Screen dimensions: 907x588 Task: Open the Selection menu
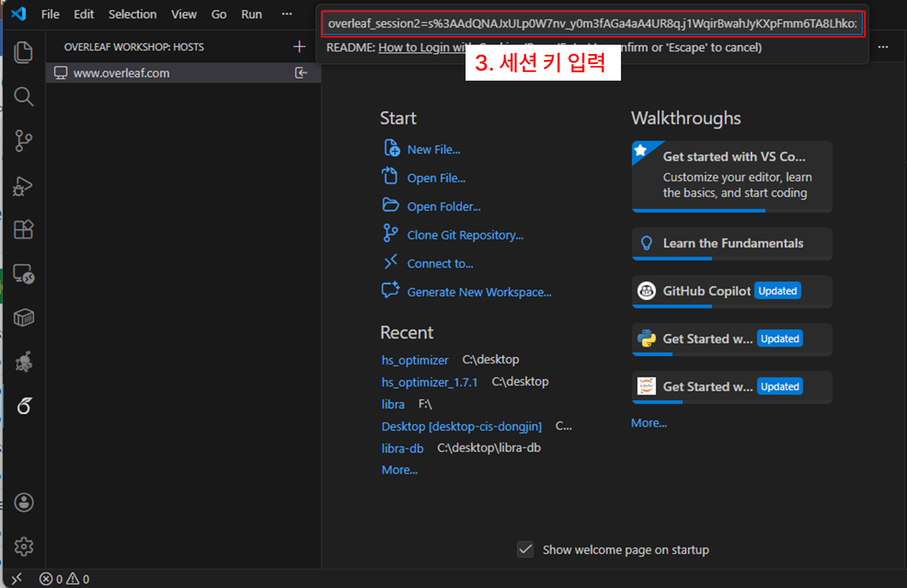tap(132, 14)
